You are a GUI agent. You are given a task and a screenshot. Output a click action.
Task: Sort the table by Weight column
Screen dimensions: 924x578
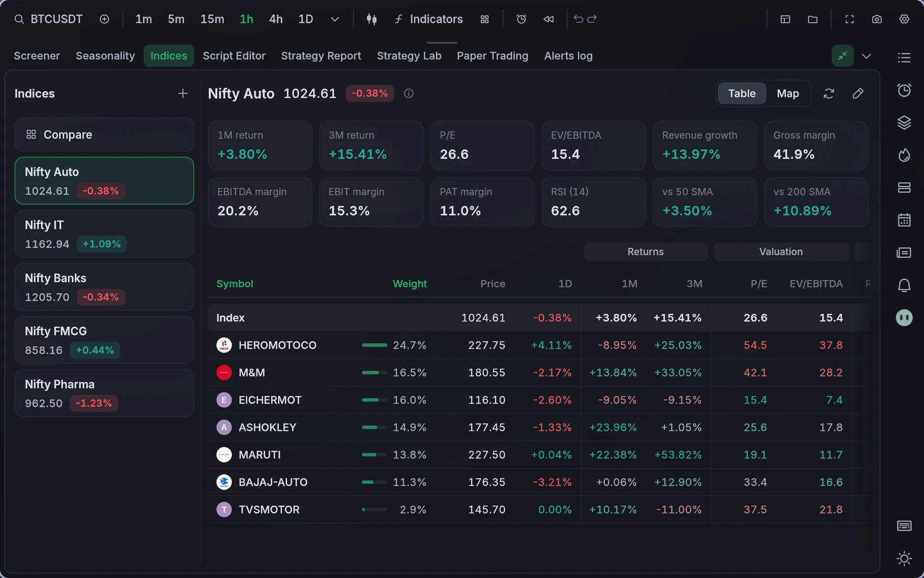pyautogui.click(x=409, y=284)
